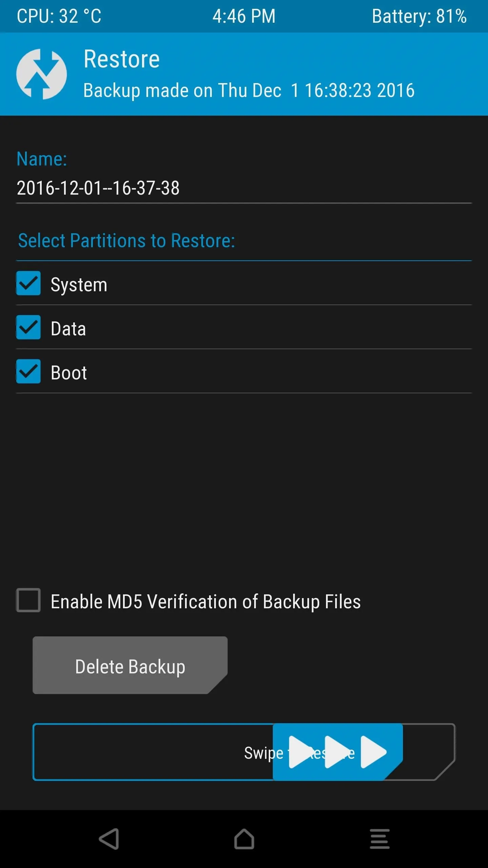Select the Data partition label
The height and width of the screenshot is (868, 488).
[68, 329]
